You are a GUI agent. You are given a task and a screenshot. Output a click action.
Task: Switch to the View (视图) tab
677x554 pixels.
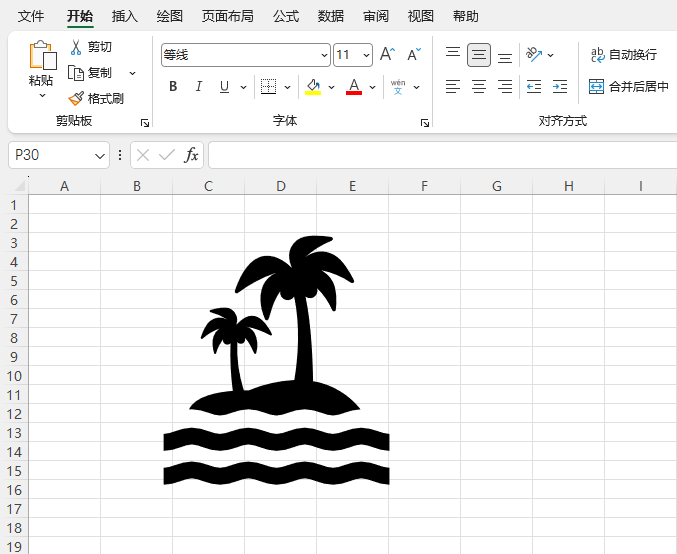tap(421, 16)
